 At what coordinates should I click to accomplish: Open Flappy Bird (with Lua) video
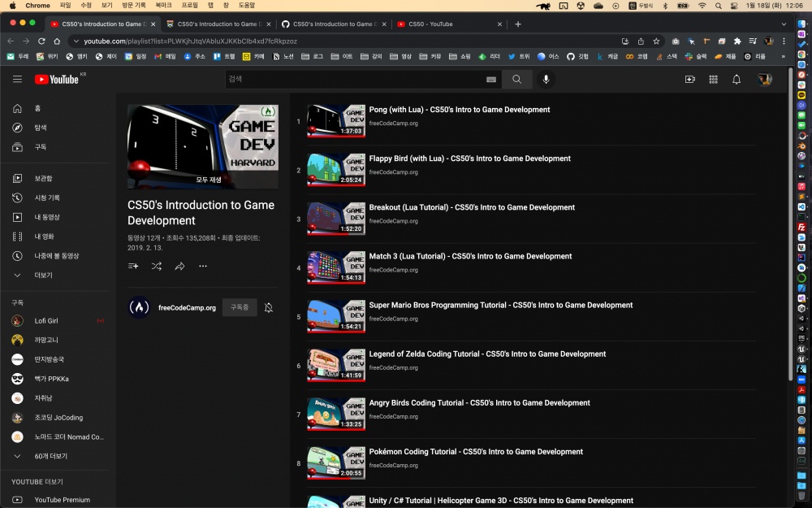pos(469,158)
